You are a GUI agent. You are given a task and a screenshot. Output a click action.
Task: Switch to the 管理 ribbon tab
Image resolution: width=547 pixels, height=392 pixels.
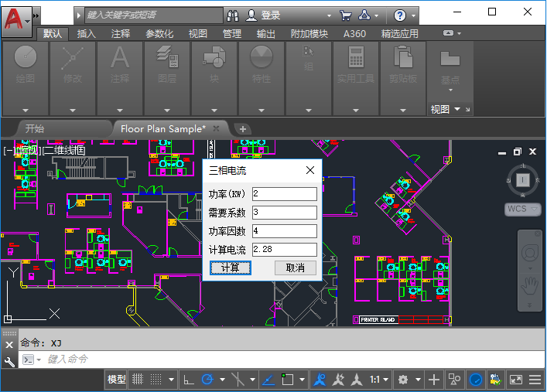point(232,34)
